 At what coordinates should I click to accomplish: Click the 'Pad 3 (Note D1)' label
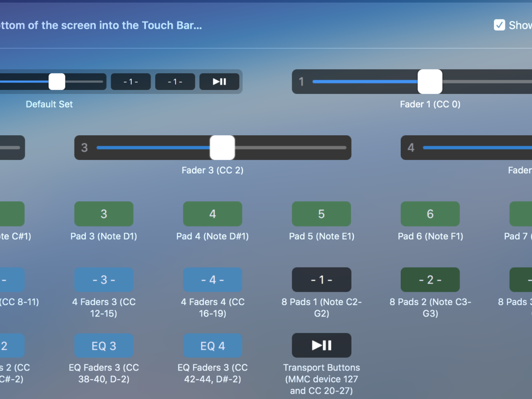click(x=104, y=236)
